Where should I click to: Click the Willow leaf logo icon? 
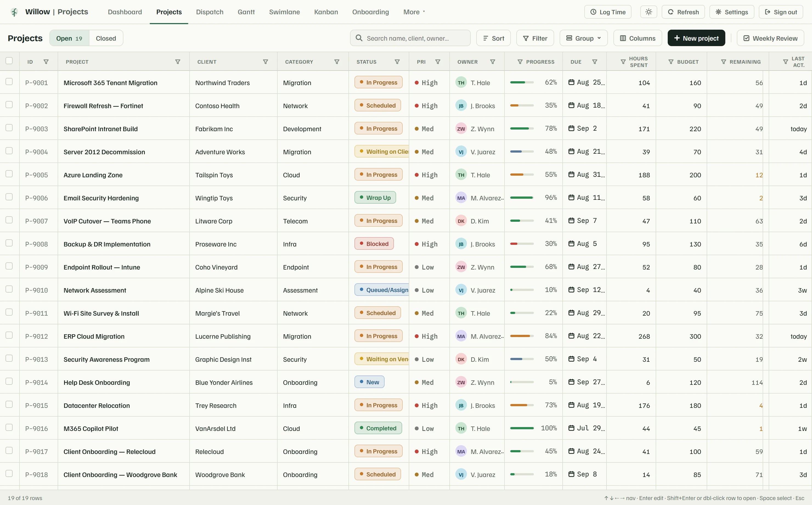(14, 12)
